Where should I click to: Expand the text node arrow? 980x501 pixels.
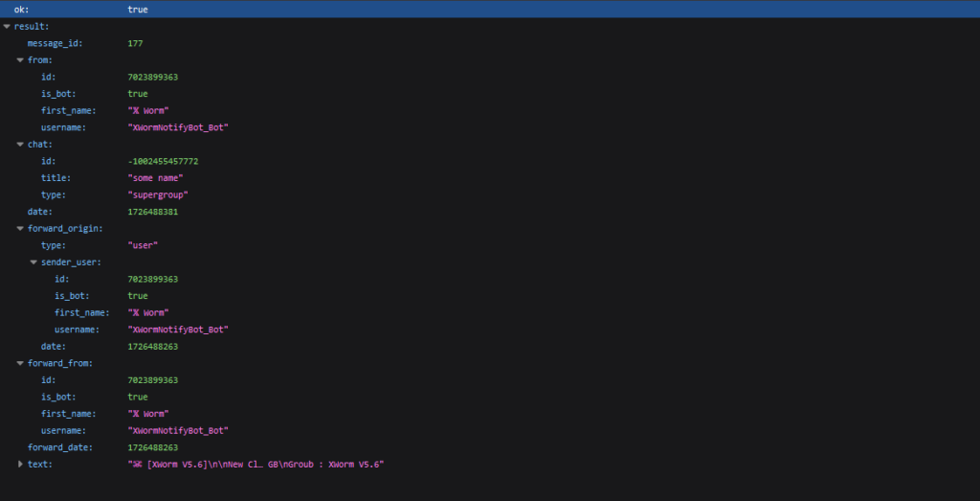(x=20, y=464)
